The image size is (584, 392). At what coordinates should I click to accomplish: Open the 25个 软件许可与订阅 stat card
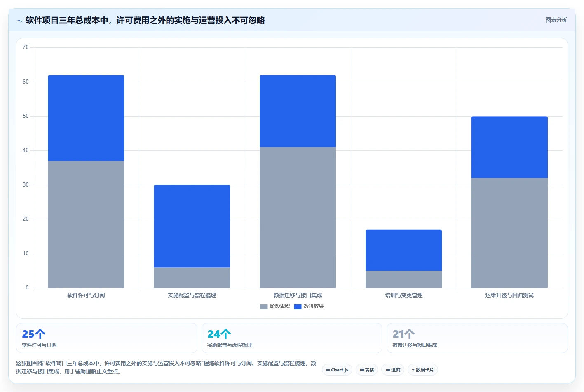point(107,338)
